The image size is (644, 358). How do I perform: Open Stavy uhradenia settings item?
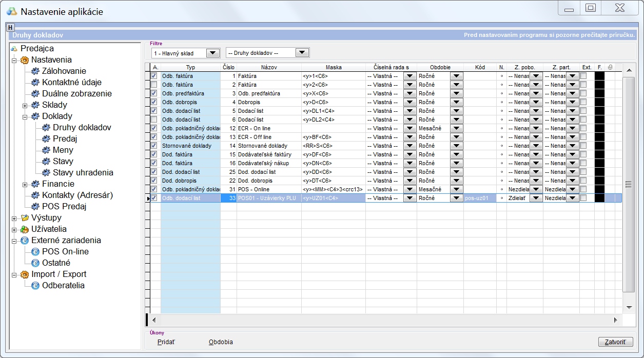coord(83,173)
